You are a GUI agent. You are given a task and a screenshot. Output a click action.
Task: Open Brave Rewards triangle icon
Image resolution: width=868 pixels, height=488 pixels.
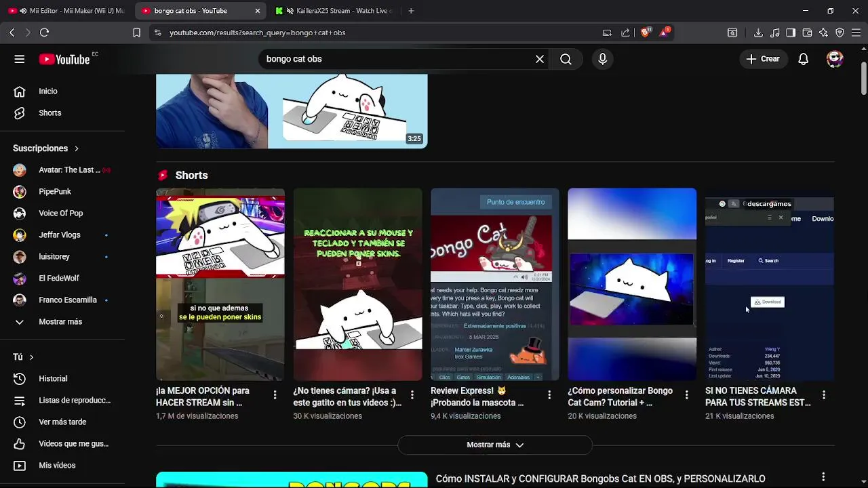pyautogui.click(x=664, y=33)
